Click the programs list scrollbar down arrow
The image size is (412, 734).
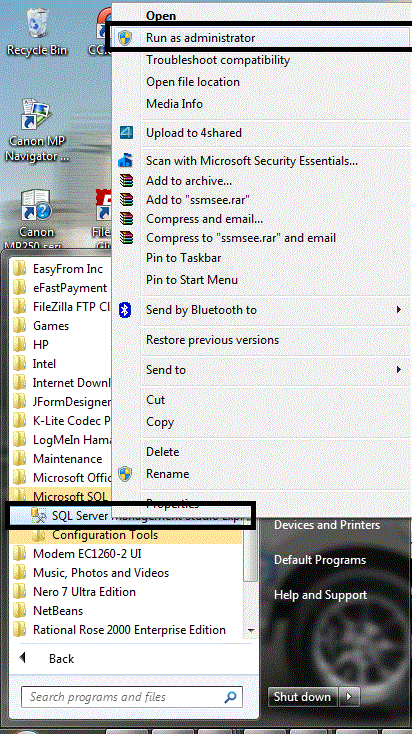pos(251,631)
